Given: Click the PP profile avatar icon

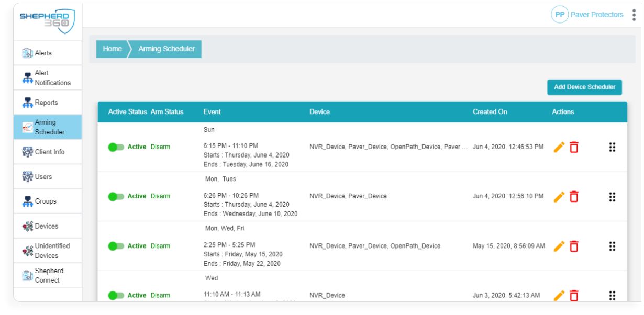Looking at the screenshot, I should pos(559,15).
